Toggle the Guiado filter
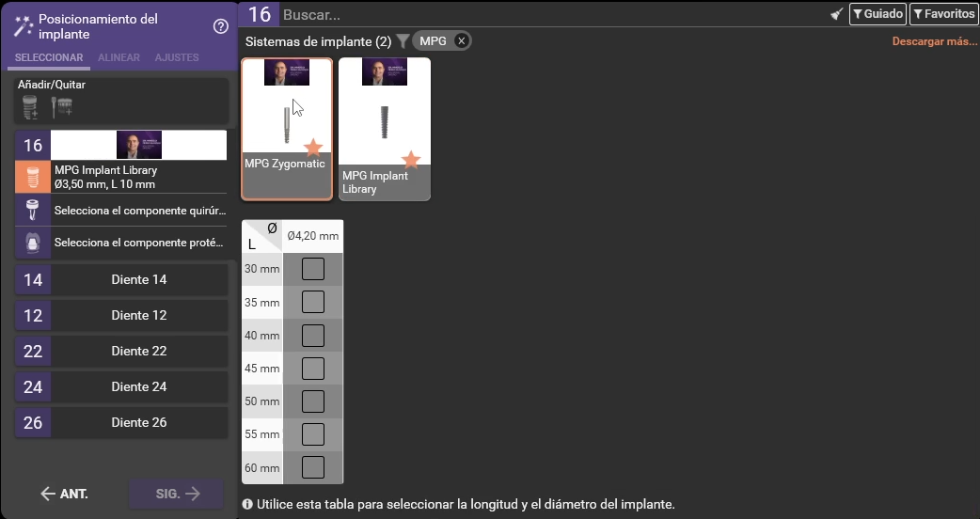Viewport: 980px width, 519px height. click(x=877, y=14)
